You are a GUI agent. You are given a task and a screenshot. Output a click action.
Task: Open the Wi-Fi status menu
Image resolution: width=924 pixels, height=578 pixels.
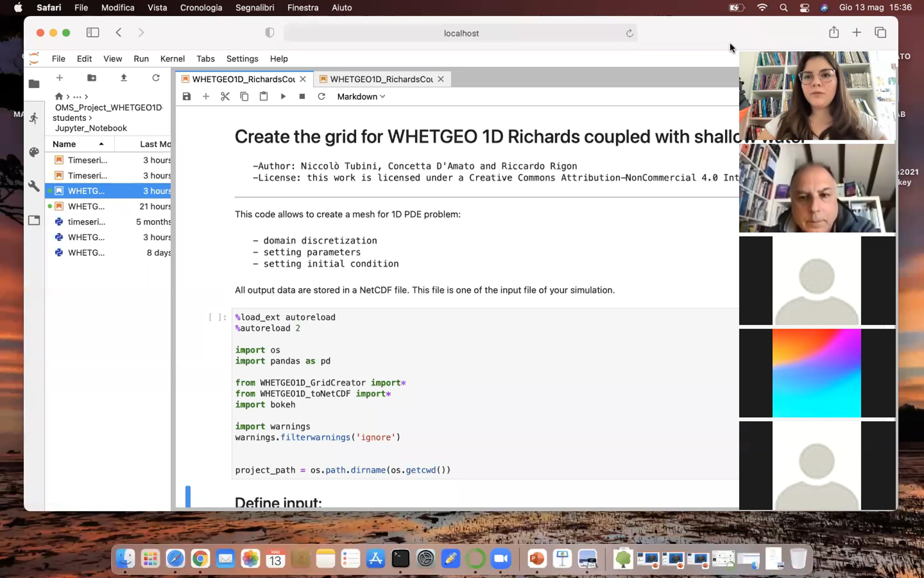click(762, 8)
